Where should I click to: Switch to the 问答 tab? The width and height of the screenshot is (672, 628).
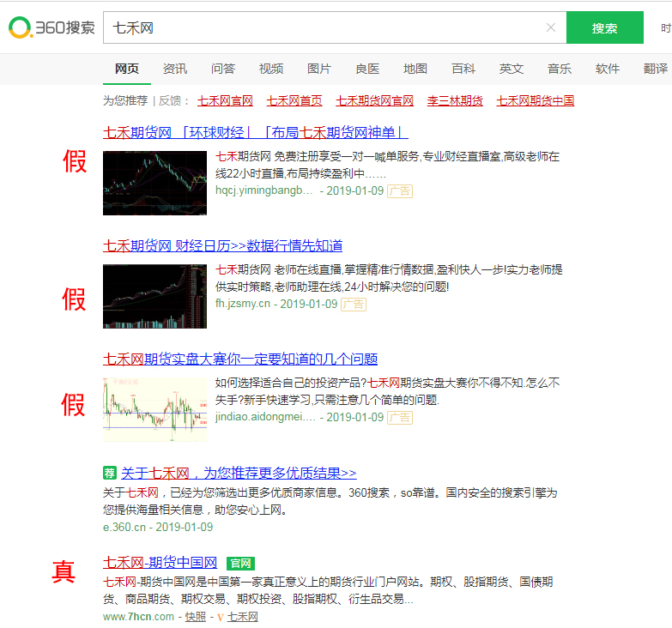(x=223, y=69)
